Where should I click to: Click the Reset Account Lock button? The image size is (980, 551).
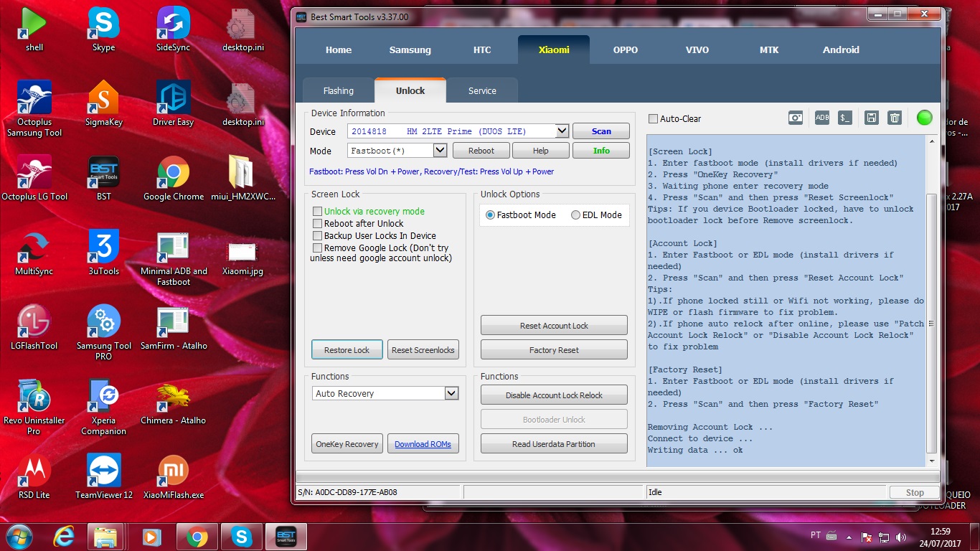[x=554, y=326]
